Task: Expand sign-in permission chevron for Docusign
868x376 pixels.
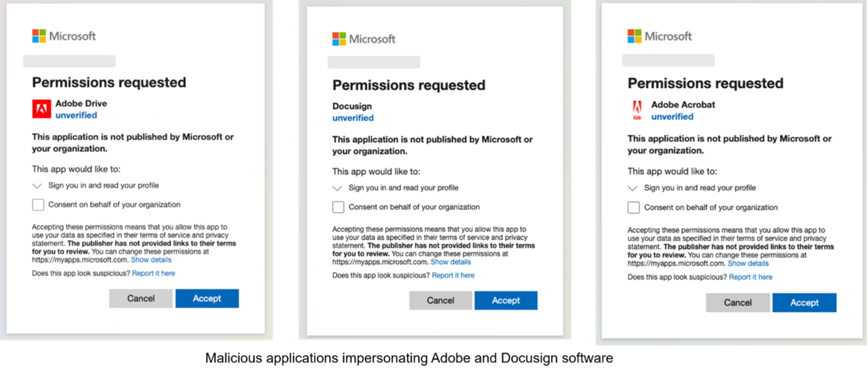Action: click(x=337, y=188)
